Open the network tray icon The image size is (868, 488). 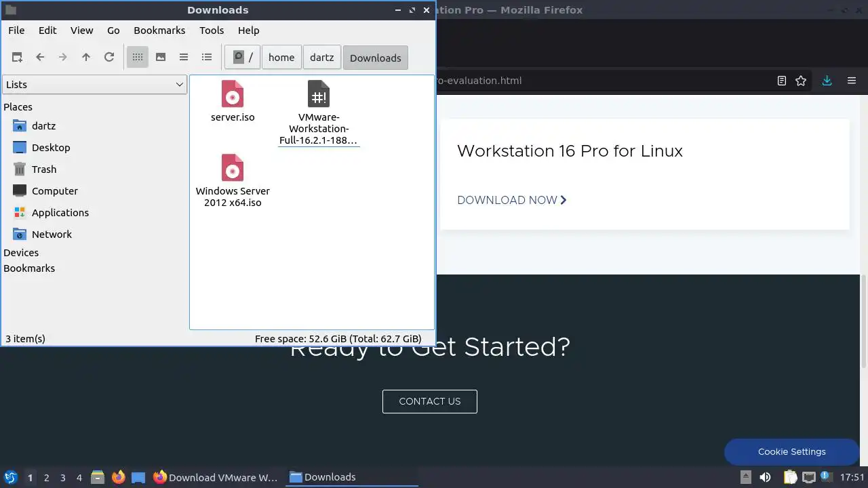click(x=808, y=477)
